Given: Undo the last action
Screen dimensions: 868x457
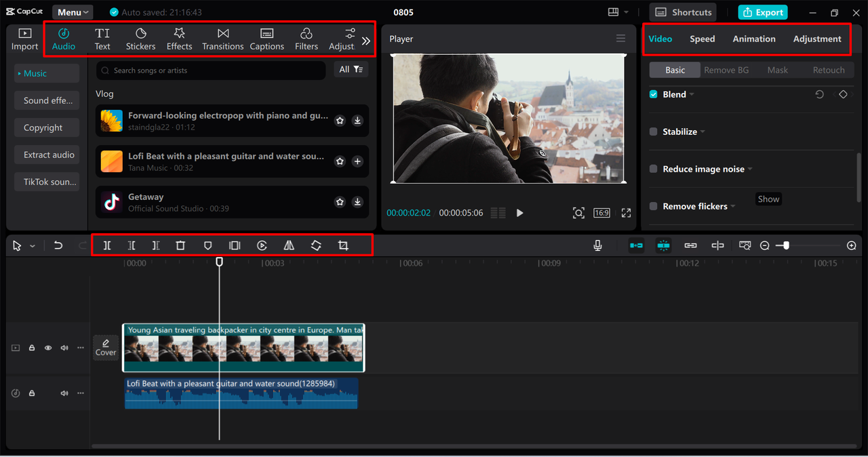Looking at the screenshot, I should click(58, 245).
